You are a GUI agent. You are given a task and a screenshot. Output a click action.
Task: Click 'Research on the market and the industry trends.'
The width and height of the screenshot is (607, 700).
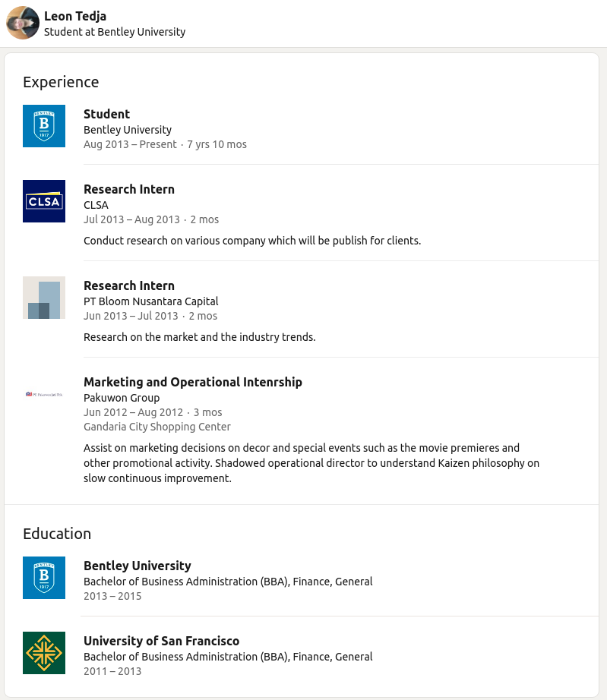pos(199,337)
